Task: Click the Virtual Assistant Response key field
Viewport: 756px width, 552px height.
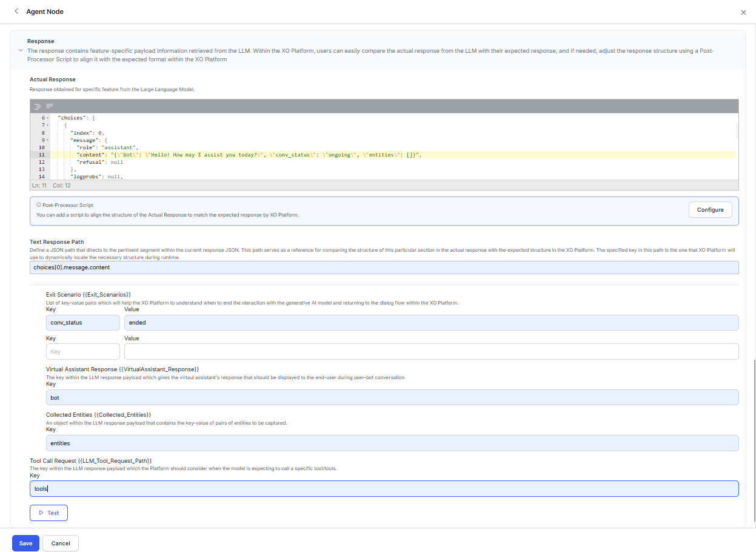Action: [392, 397]
